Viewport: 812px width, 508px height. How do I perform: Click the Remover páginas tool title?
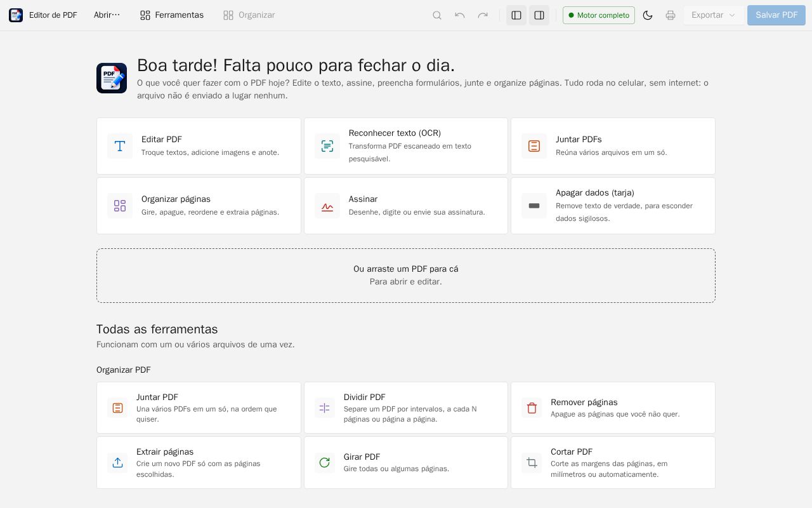(x=584, y=403)
